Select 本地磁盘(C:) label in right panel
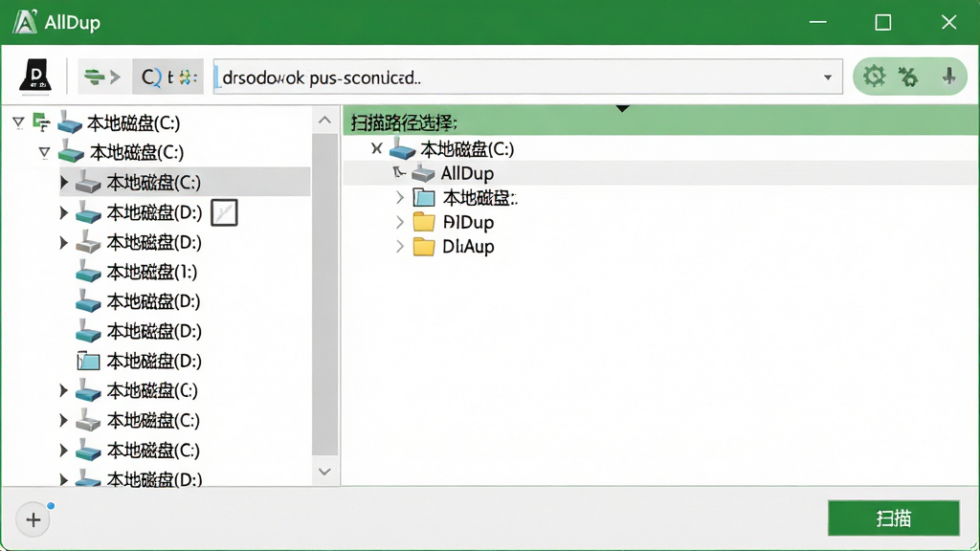 point(467,148)
